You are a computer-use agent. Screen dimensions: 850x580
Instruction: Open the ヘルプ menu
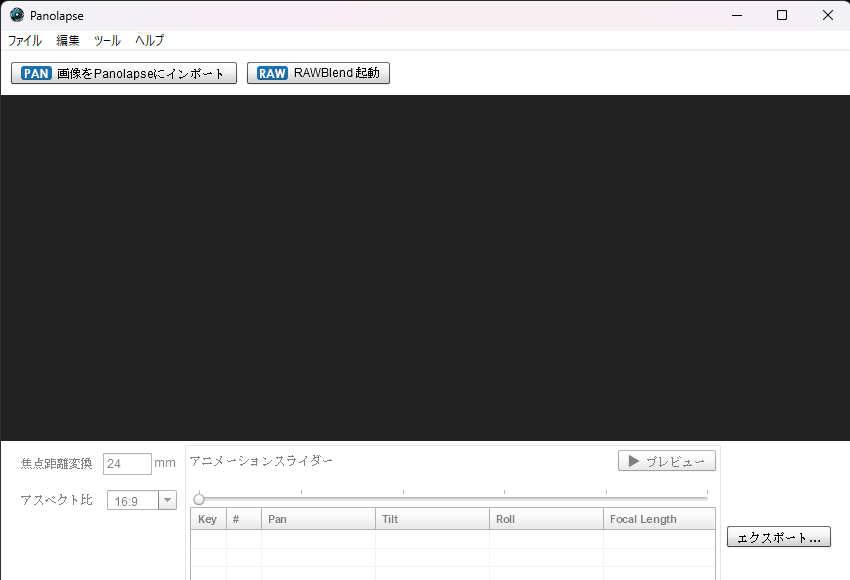point(149,41)
